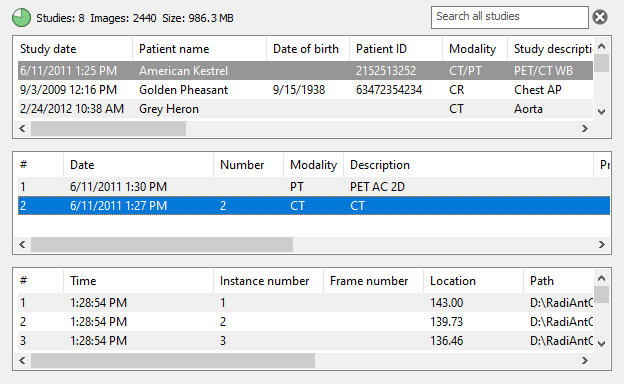Clear search with the X button
Image resolution: width=624 pixels, height=384 pixels.
600,17
